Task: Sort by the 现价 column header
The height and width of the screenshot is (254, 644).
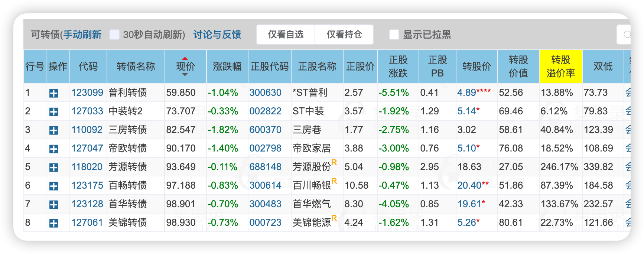Action: [185, 66]
